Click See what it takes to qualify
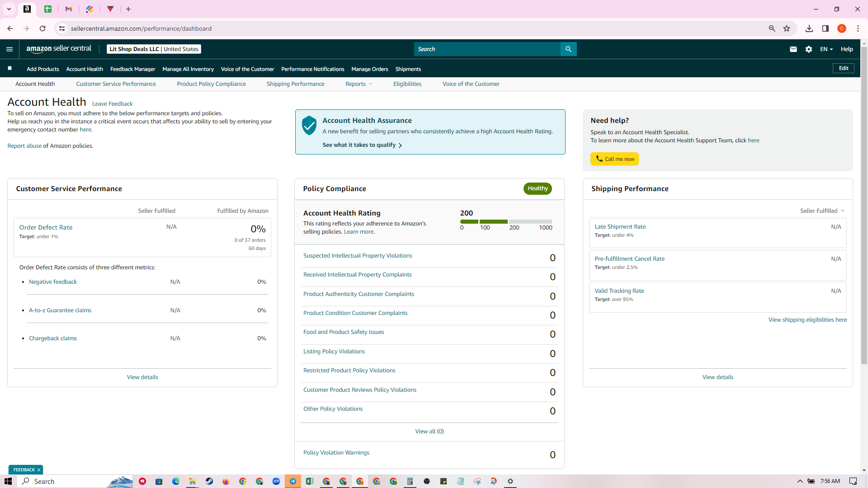Image resolution: width=868 pixels, height=488 pixels. click(362, 145)
